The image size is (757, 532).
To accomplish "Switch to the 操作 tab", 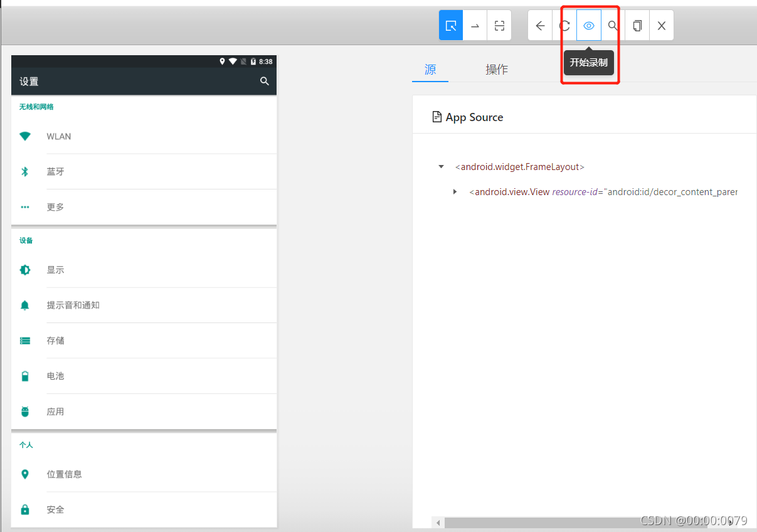I will 497,70.
